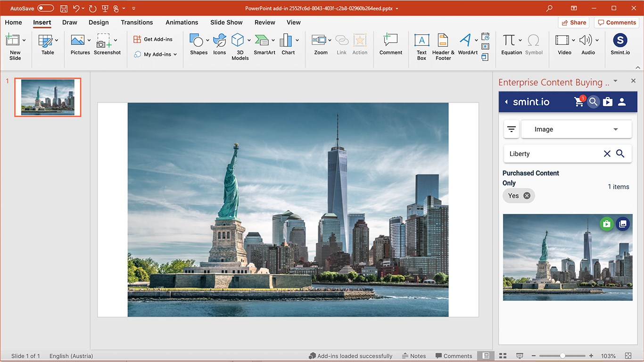The width and height of the screenshot is (644, 362).
Task: Remove the Yes filter chip
Action: click(527, 196)
